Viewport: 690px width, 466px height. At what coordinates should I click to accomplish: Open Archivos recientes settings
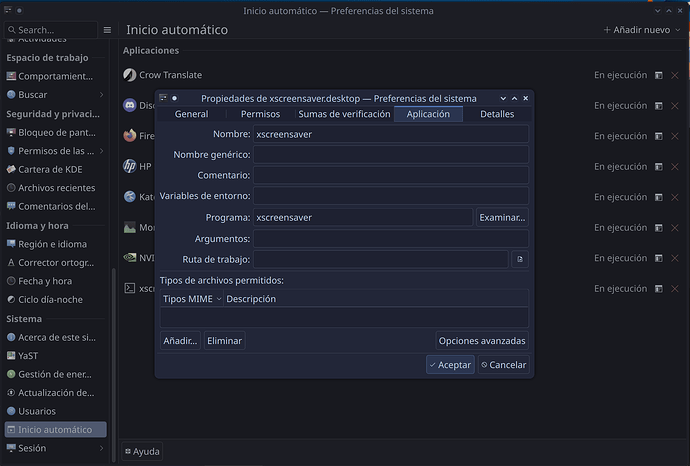tap(55, 187)
